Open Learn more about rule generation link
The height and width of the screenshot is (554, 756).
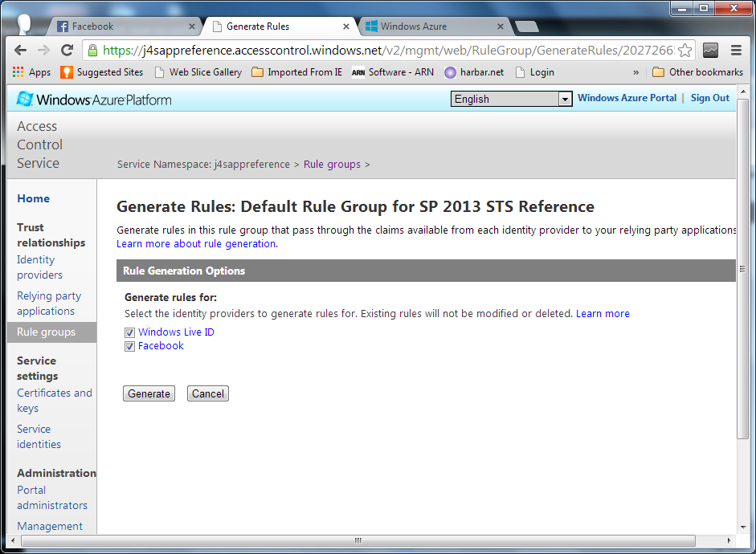[196, 244]
